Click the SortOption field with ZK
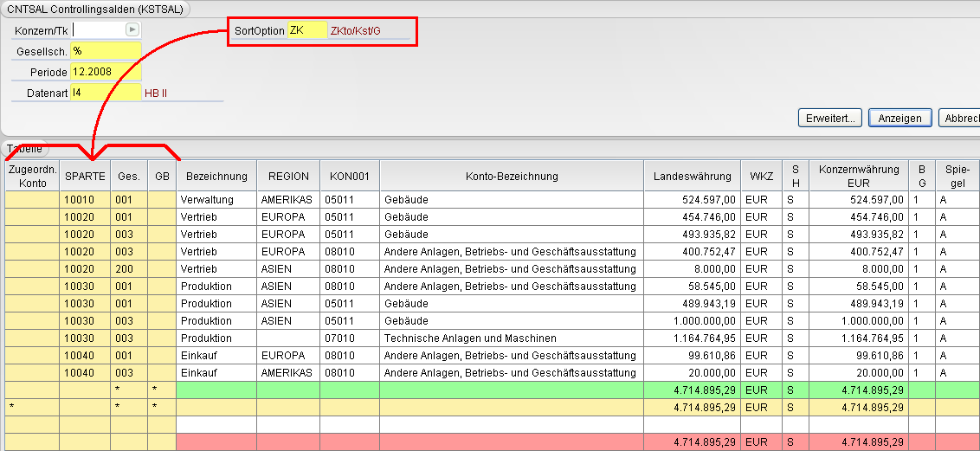Image resolution: width=980 pixels, height=451 pixels. [306, 30]
